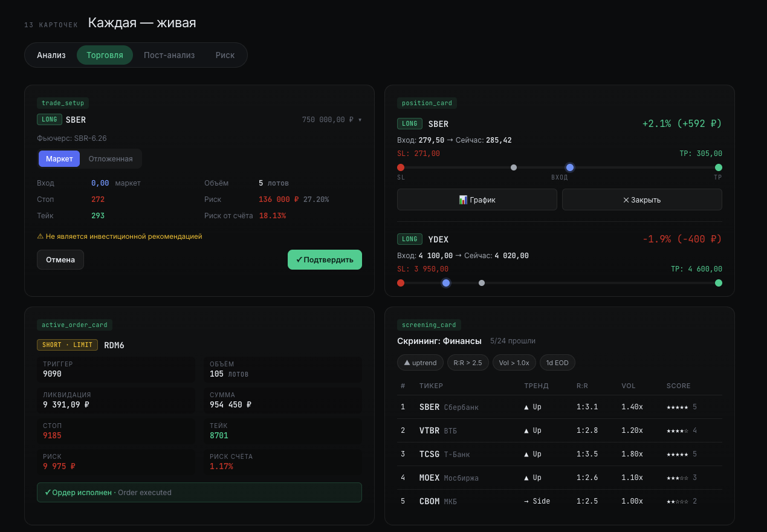Image resolution: width=767 pixels, height=532 pixels.
Task: Click the red SL dot on SBER slider
Action: 401,167
